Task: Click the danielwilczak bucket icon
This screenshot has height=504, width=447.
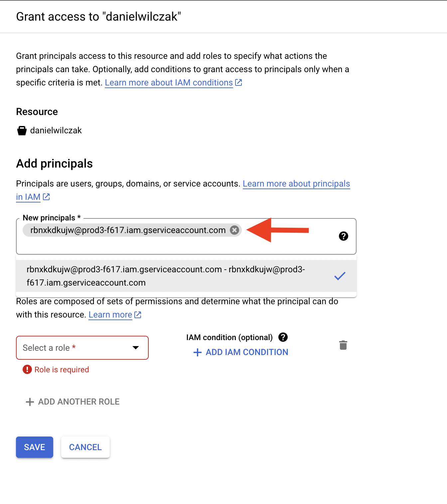Action: [x=22, y=131]
